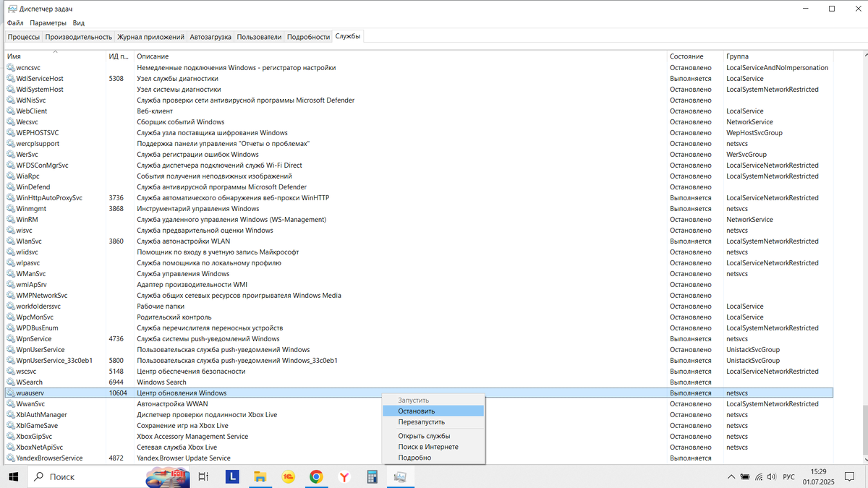This screenshot has width=868, height=488.
Task: Select Открыть службы in the context menu
Action: tap(433, 436)
